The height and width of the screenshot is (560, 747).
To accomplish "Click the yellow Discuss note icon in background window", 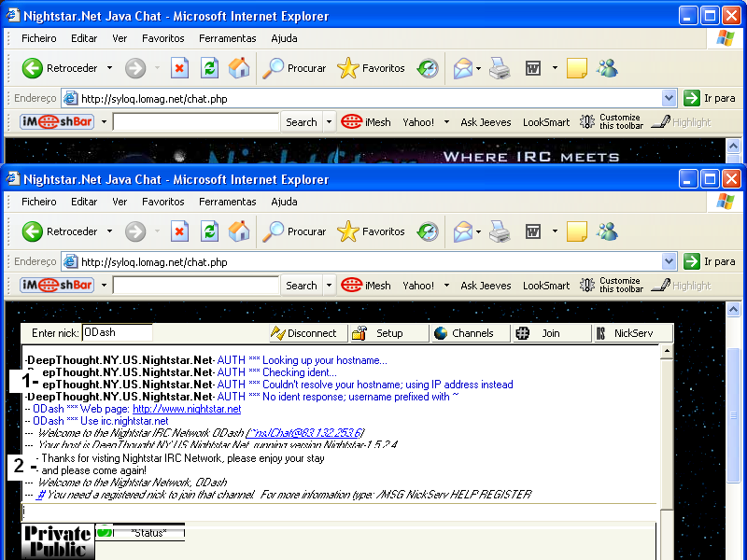I will tap(576, 68).
